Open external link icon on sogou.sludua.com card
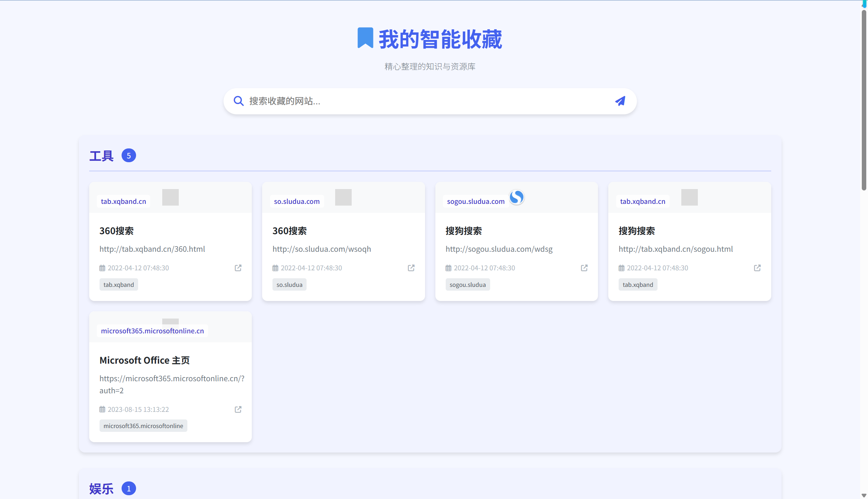868x499 pixels. (584, 268)
